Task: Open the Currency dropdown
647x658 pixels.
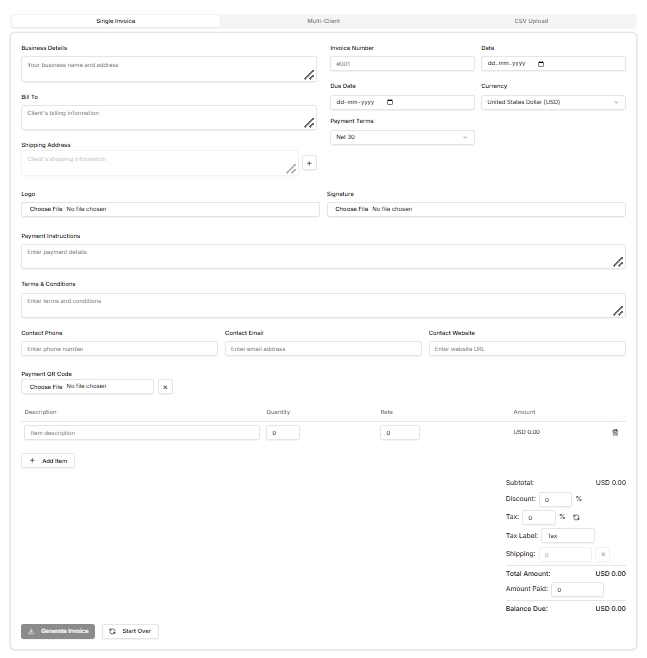Action: (553, 102)
